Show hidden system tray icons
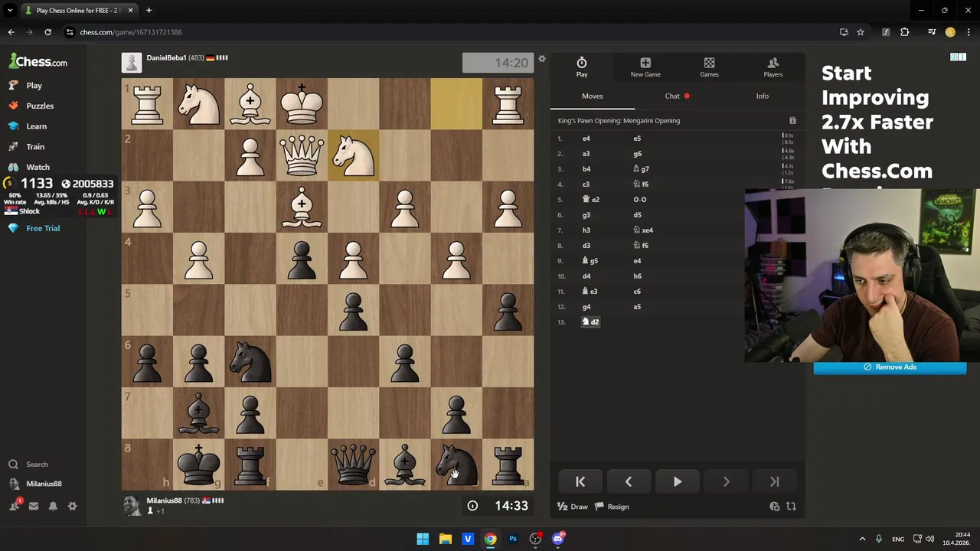Screen dimensions: 980x551 click(862, 539)
